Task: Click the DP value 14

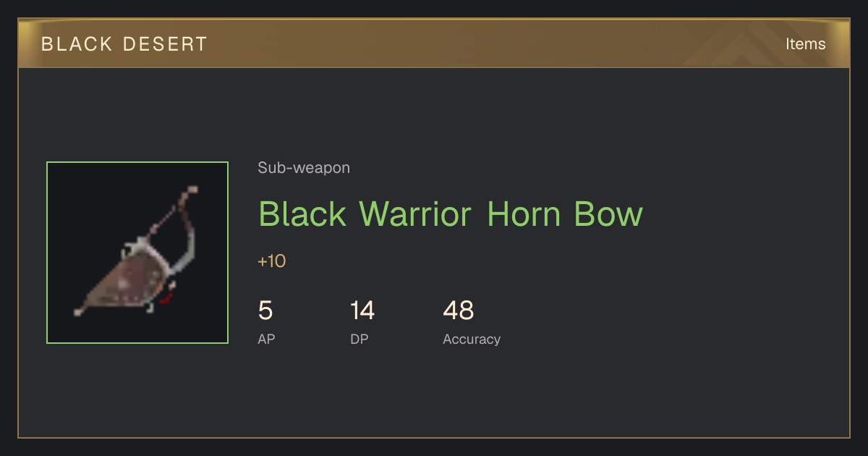Action: coord(362,311)
